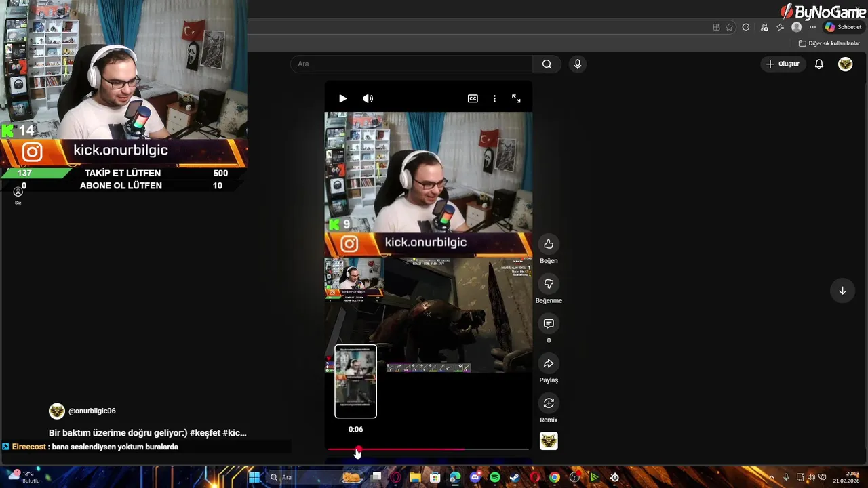Open Microsoft Store from the taskbar
The height and width of the screenshot is (488, 868).
pyautogui.click(x=435, y=477)
